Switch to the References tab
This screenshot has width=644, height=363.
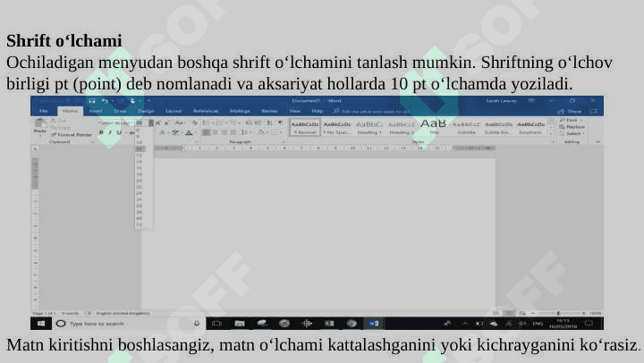click(x=206, y=111)
